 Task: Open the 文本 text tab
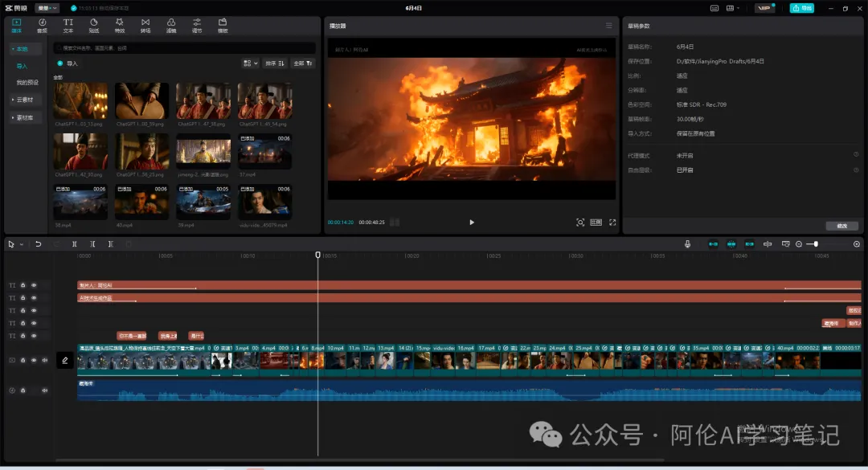click(x=68, y=26)
